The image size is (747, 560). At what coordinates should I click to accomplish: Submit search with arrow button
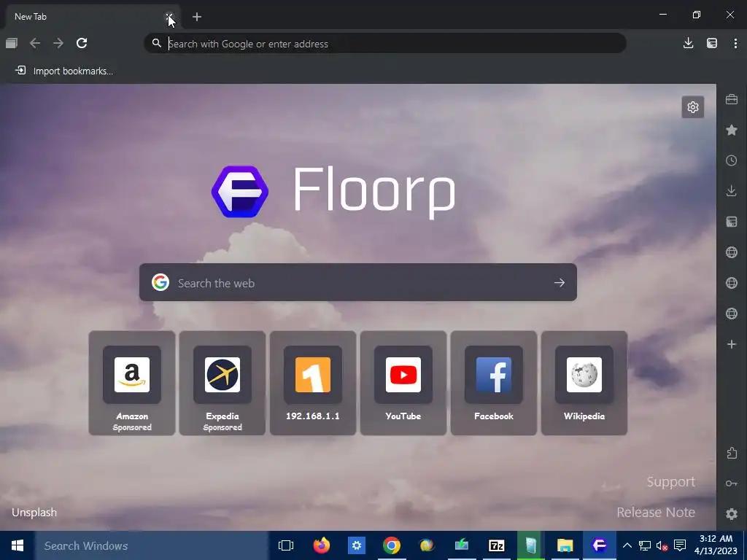(x=560, y=283)
